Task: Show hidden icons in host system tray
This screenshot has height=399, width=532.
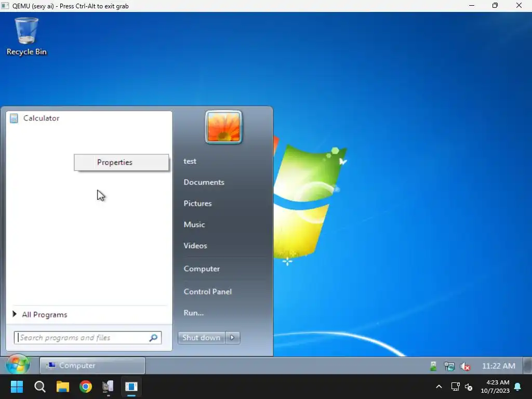Action: coord(438,387)
